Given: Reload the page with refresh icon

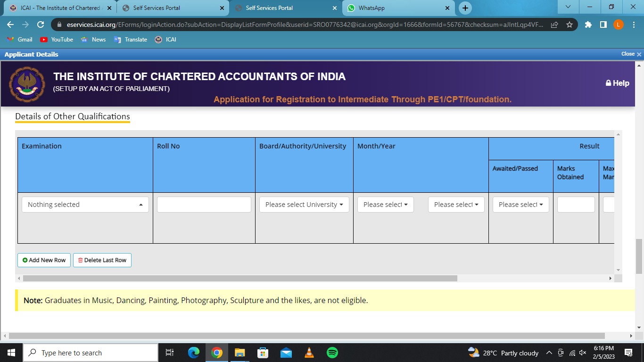Looking at the screenshot, I should [x=41, y=25].
